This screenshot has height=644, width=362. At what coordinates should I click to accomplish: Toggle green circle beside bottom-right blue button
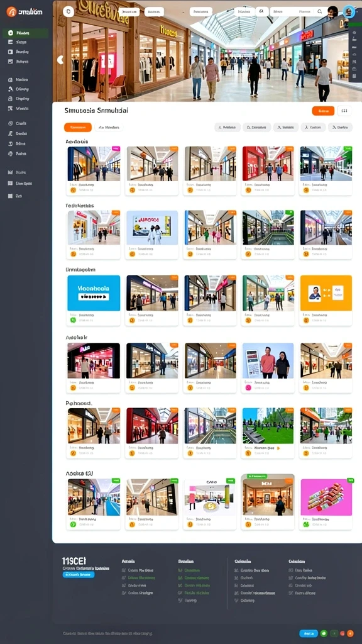coord(324,633)
